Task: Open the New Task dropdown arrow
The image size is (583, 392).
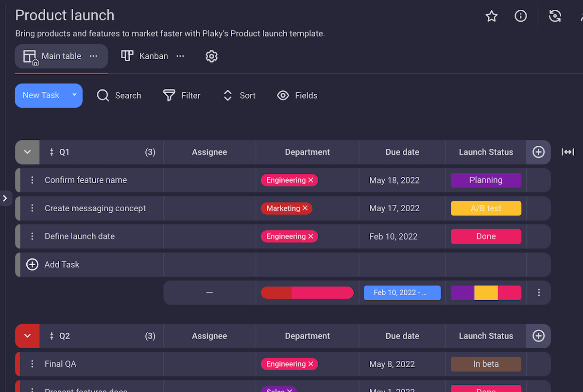Action: coord(74,95)
